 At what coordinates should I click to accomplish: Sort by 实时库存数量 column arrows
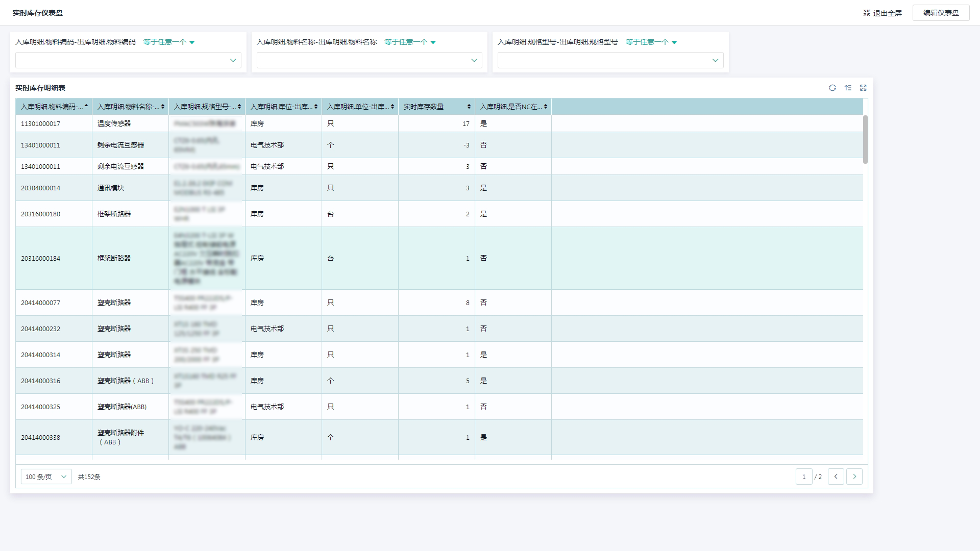tap(469, 107)
